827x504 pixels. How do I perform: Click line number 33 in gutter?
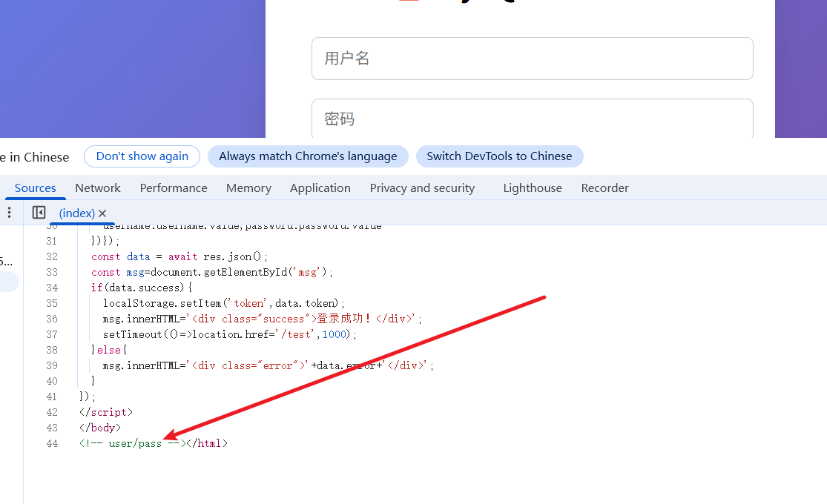tap(52, 273)
